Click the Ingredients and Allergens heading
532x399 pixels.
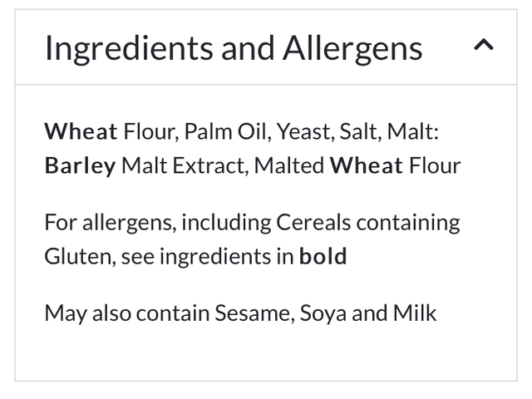click(234, 48)
